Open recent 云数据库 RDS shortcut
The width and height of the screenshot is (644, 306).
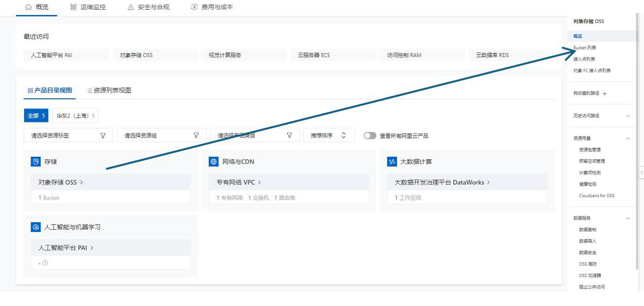(512, 55)
